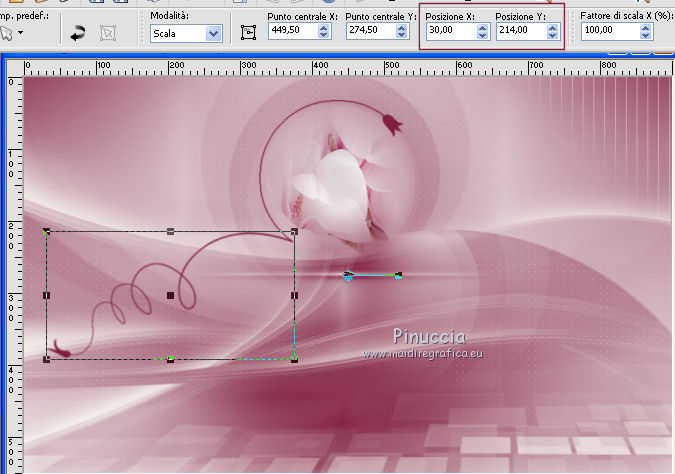Screen dimensions: 675x474
Task: Click the top-right selection handle
Action: 294,232
